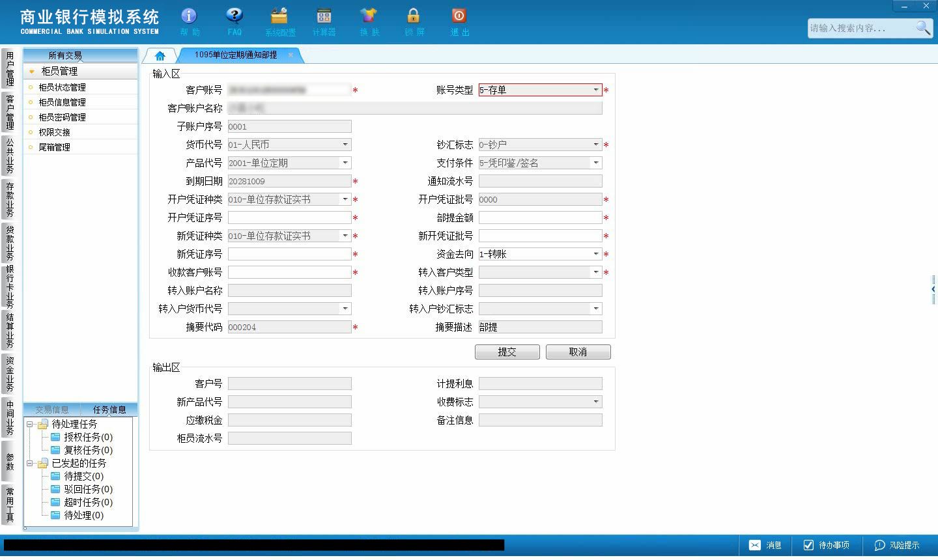Switch to the 客户管理 side tab

tap(10, 112)
